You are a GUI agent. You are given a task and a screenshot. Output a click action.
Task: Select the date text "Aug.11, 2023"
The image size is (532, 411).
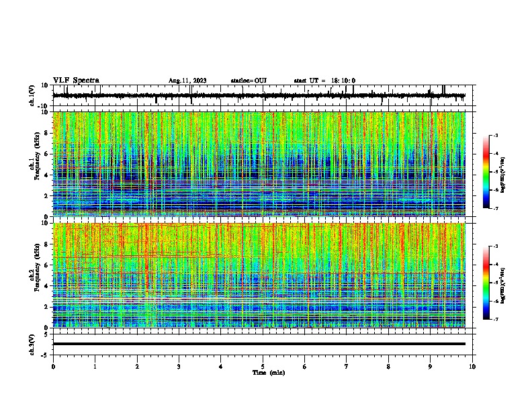coord(187,81)
